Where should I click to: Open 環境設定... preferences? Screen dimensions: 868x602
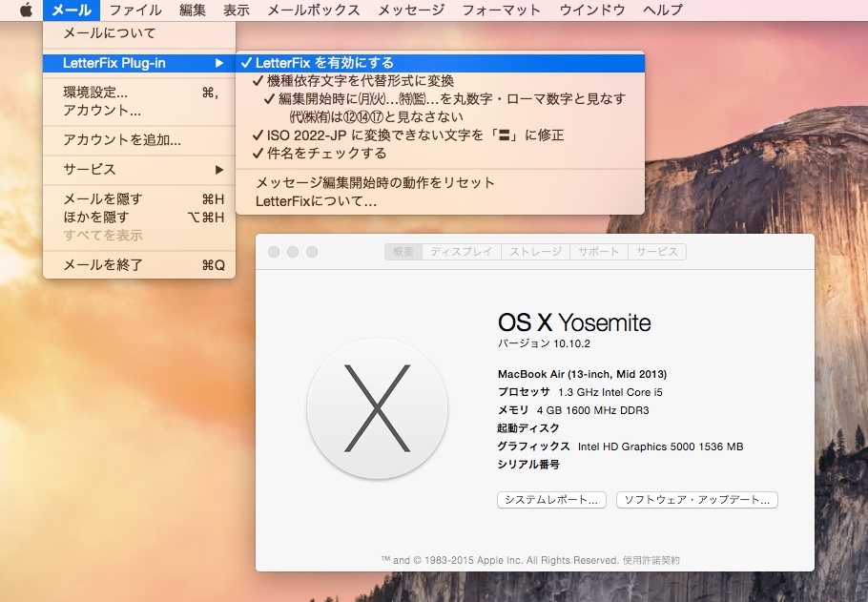click(x=139, y=92)
